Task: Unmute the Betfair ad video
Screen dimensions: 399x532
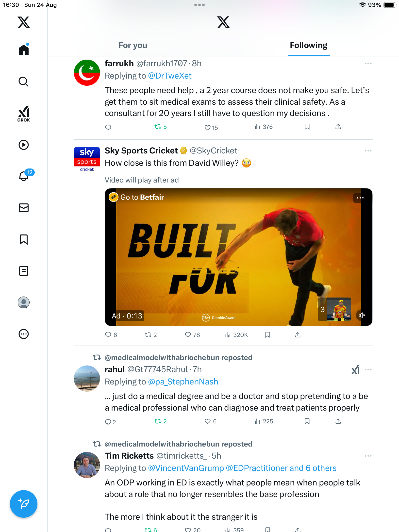Action: (x=362, y=315)
